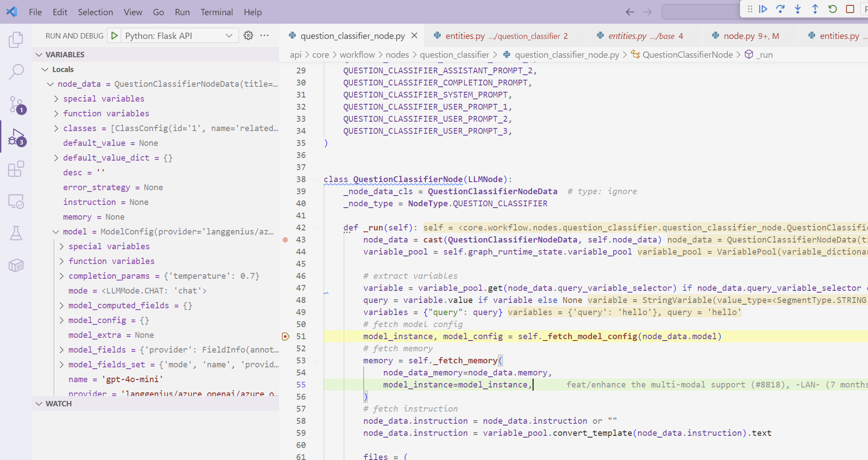Screen dimensions: 868x460
Task: Click the 'core' breadcrumb segment
Action: [x=320, y=55]
